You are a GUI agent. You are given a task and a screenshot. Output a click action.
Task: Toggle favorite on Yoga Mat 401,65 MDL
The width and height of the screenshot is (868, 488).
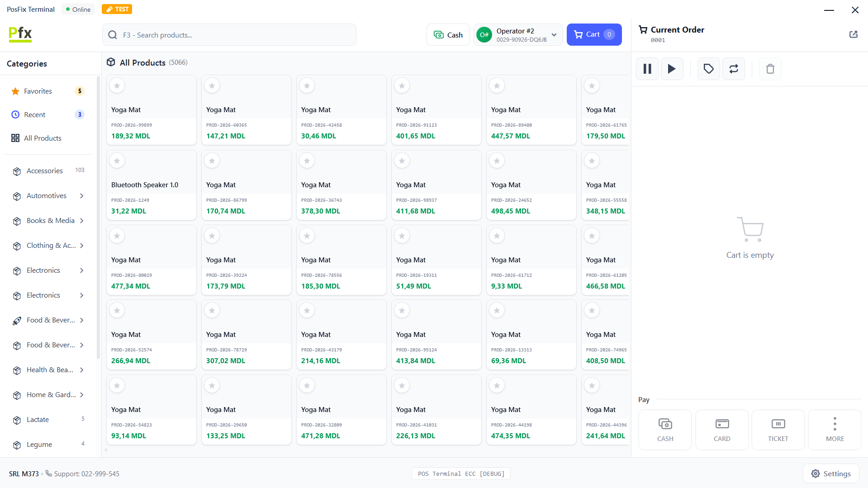pos(402,85)
